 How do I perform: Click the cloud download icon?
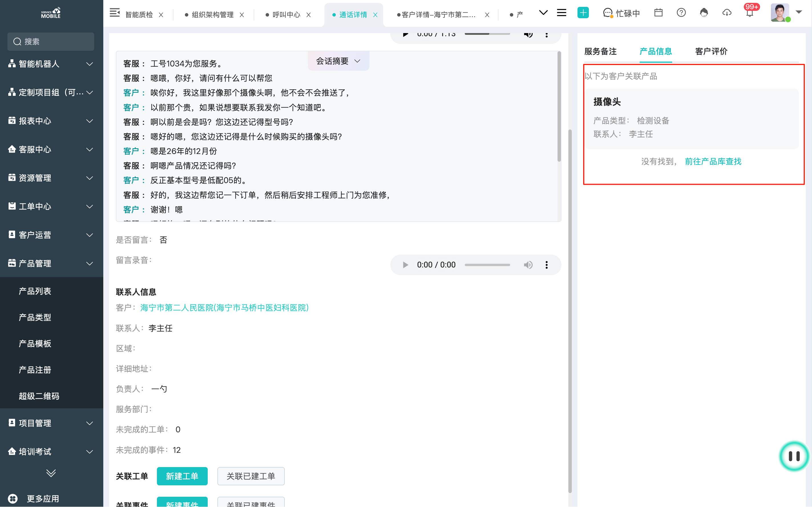coord(726,13)
